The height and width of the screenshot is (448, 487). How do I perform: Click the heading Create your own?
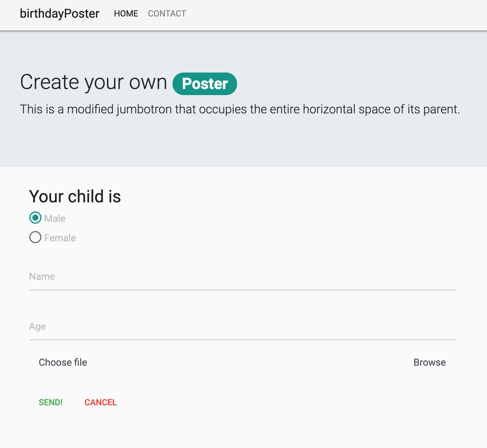[x=94, y=82]
